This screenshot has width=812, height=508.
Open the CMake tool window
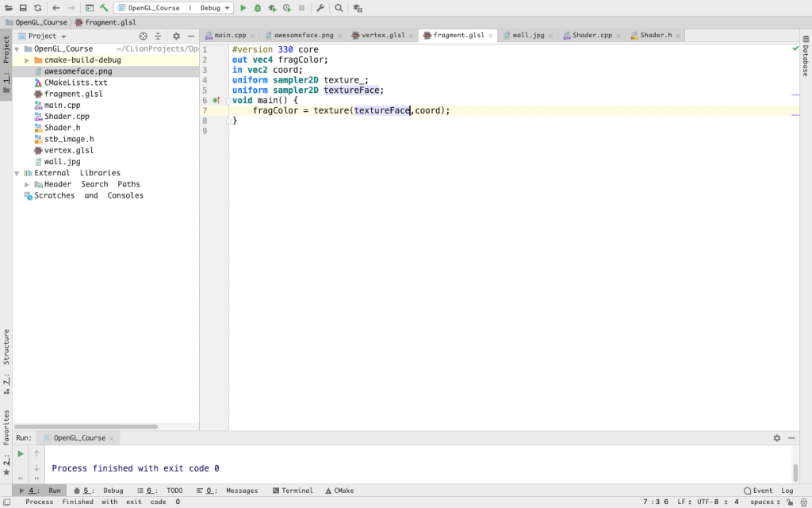(339, 491)
